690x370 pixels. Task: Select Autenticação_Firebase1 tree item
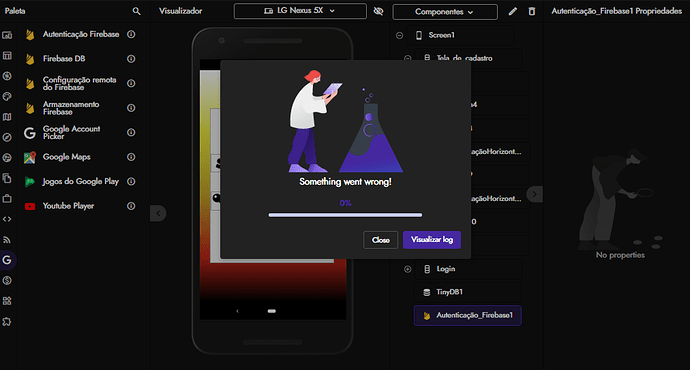(468, 315)
